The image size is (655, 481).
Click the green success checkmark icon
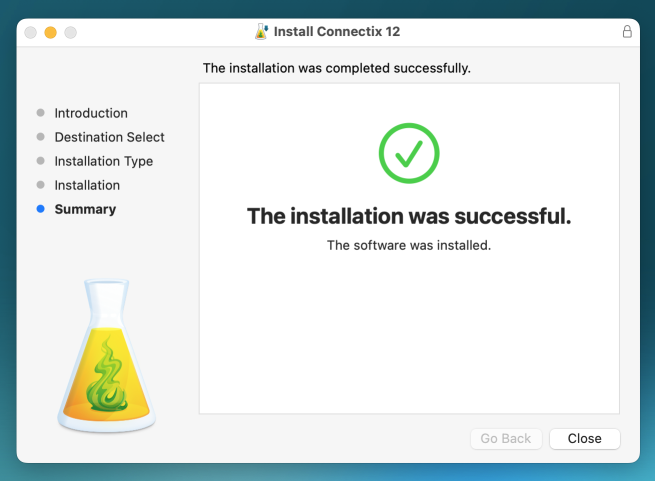pyautogui.click(x=409, y=153)
